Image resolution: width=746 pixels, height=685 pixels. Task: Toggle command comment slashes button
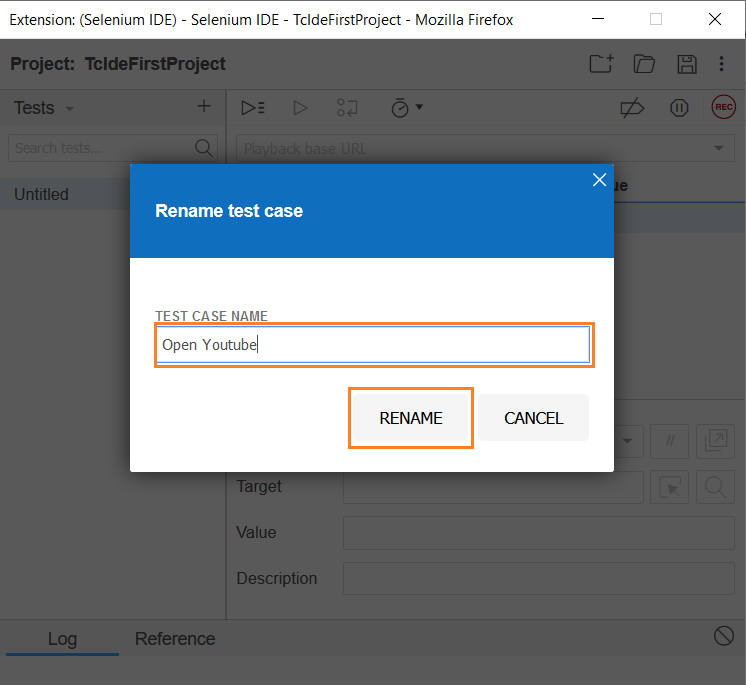point(669,441)
